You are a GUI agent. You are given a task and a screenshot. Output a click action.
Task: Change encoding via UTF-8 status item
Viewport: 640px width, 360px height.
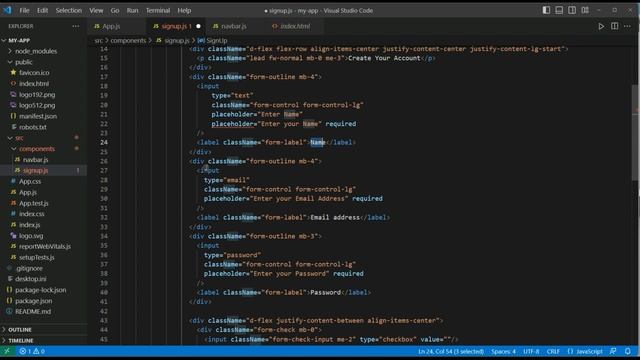(x=531, y=351)
